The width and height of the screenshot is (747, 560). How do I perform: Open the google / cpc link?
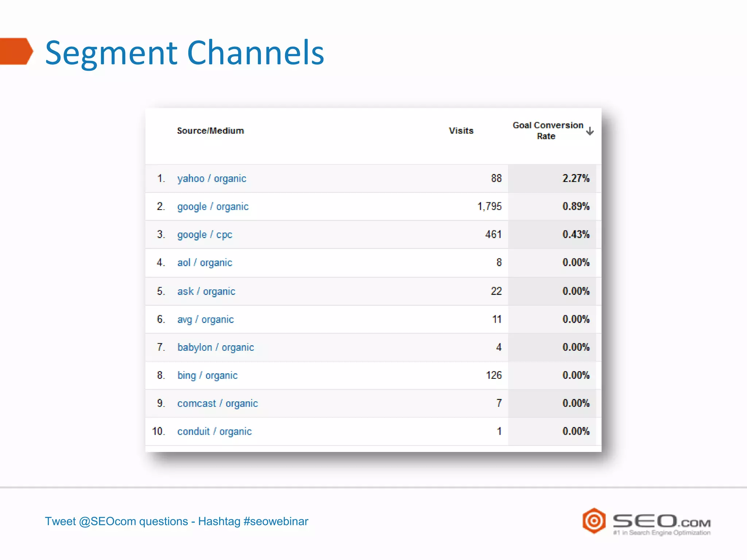pyautogui.click(x=205, y=235)
